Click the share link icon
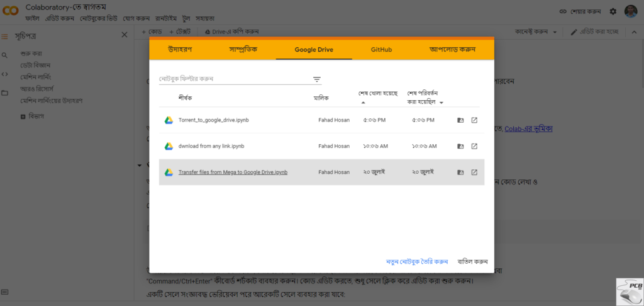Image resolution: width=644 pixels, height=306 pixels. point(563,11)
